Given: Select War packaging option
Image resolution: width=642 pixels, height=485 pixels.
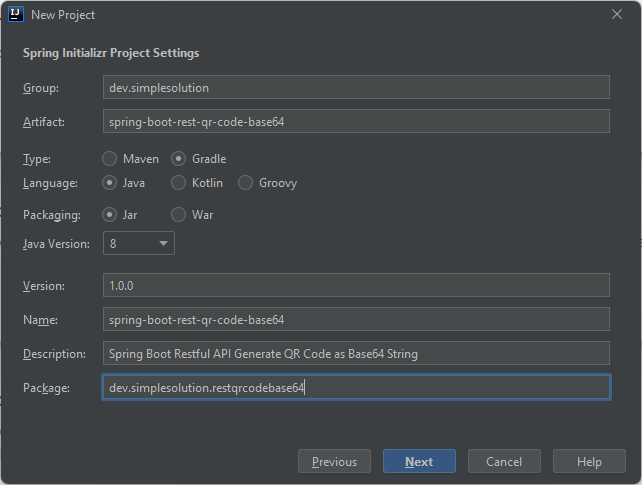Looking at the screenshot, I should tap(179, 215).
